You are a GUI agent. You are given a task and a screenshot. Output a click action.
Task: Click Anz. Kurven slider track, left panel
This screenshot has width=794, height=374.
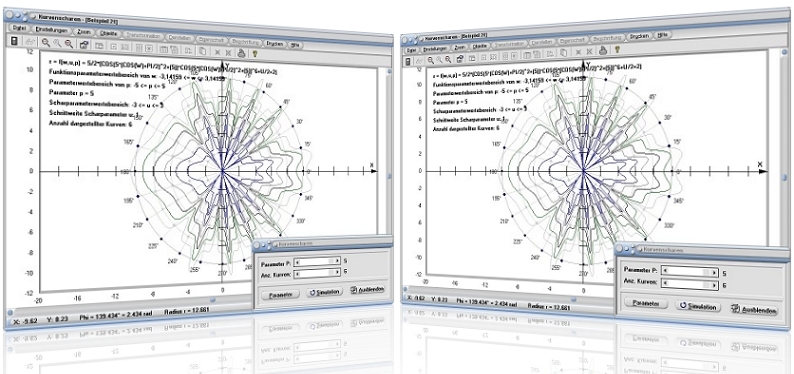(x=318, y=274)
